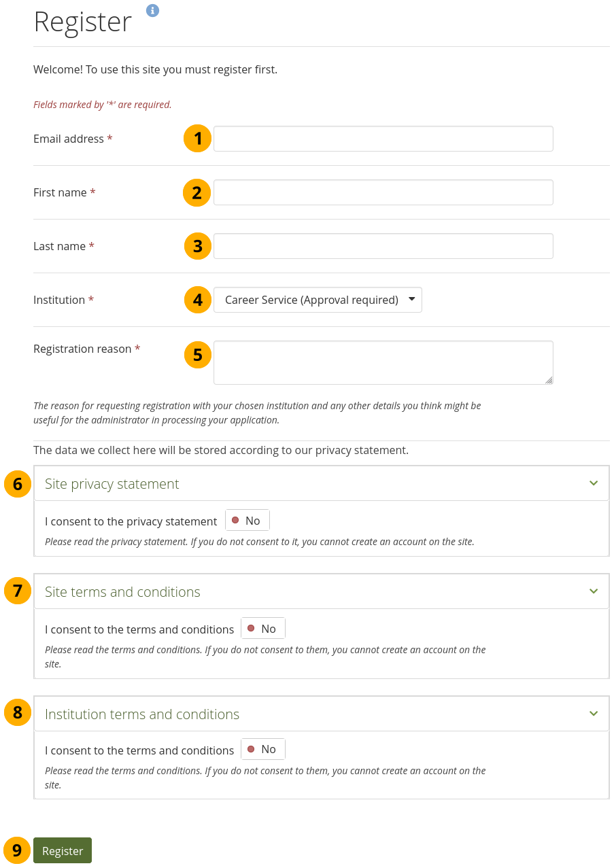Click the Site privacy statement heading

coord(112,484)
